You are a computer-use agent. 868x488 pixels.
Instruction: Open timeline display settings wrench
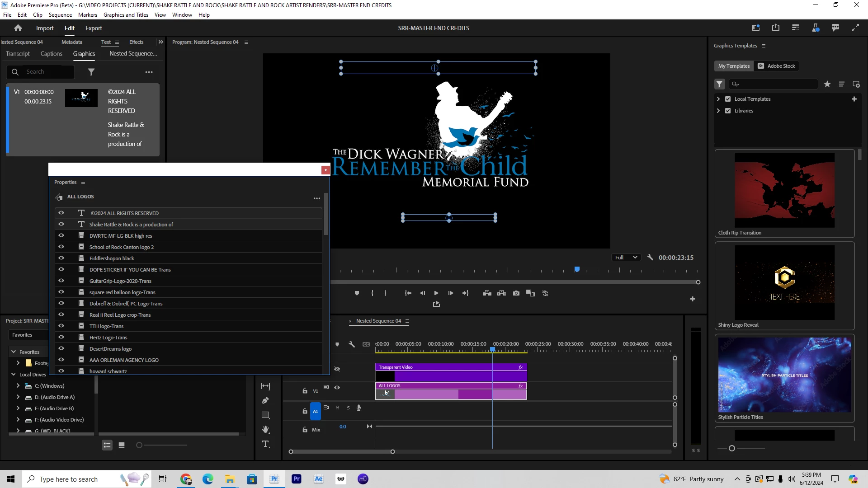point(352,344)
